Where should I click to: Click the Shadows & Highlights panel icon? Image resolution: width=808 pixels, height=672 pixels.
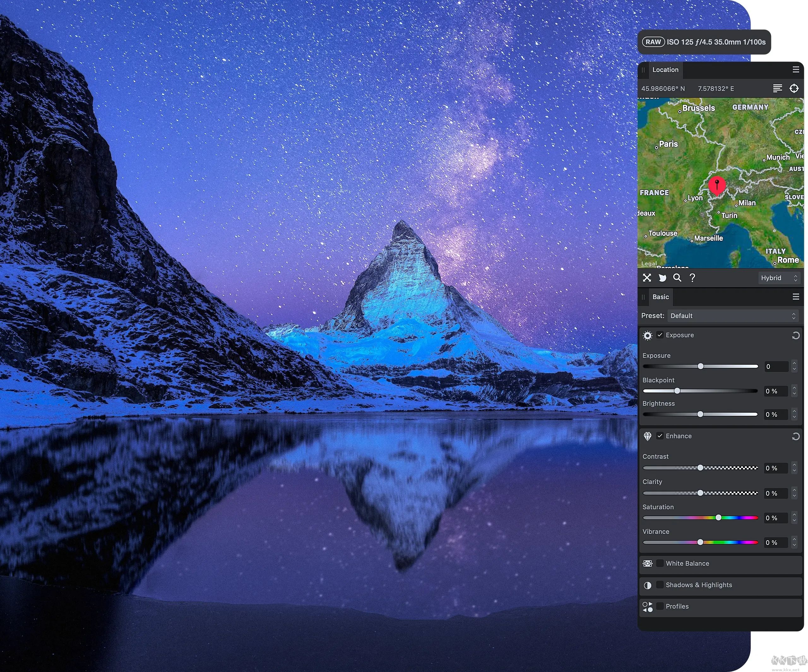[648, 585]
